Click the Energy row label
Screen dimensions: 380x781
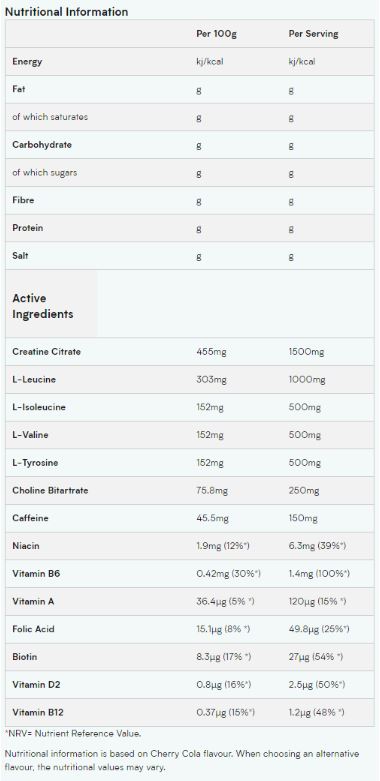coord(27,62)
